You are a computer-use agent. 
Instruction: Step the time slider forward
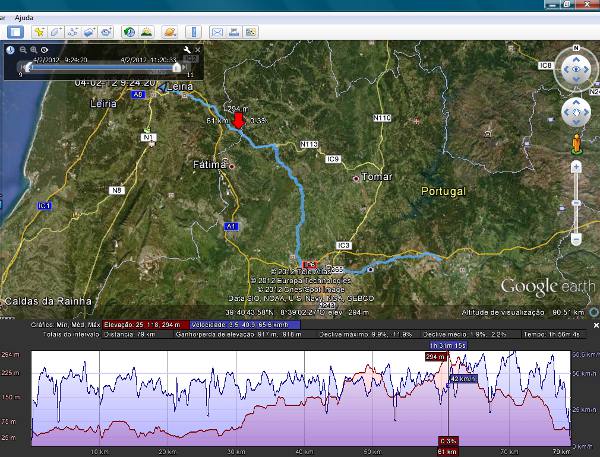click(x=185, y=67)
